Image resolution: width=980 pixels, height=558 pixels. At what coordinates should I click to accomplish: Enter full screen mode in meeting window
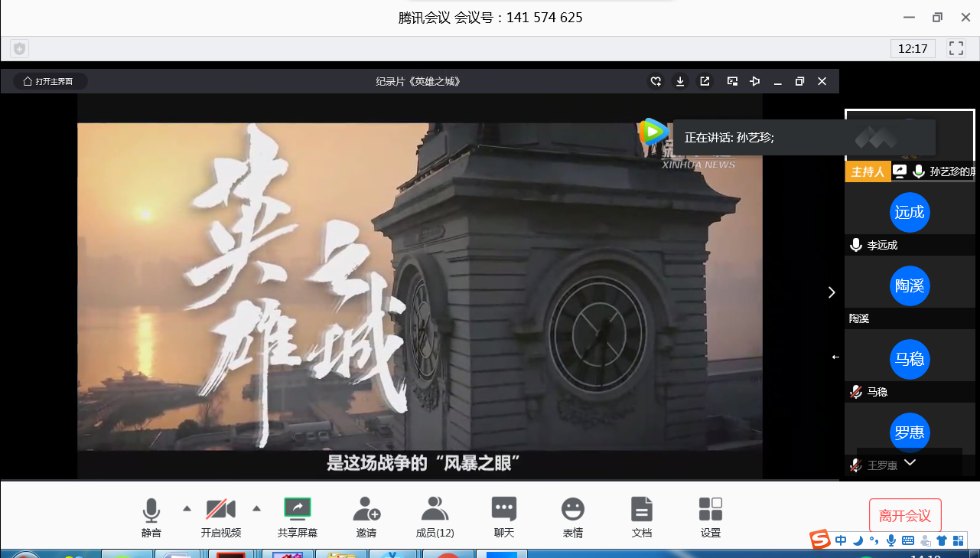coord(956,48)
